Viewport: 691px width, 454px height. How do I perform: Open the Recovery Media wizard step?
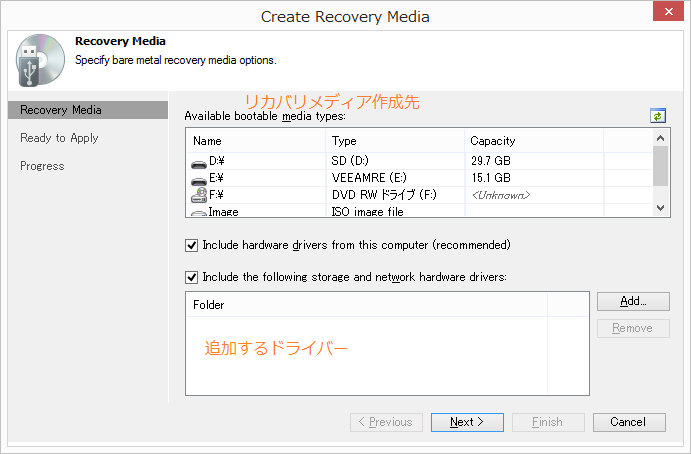(88, 110)
